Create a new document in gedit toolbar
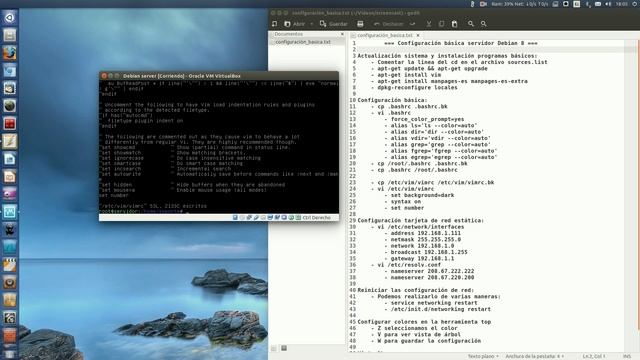Image resolution: width=640 pixels, height=360 pixels. (274, 24)
